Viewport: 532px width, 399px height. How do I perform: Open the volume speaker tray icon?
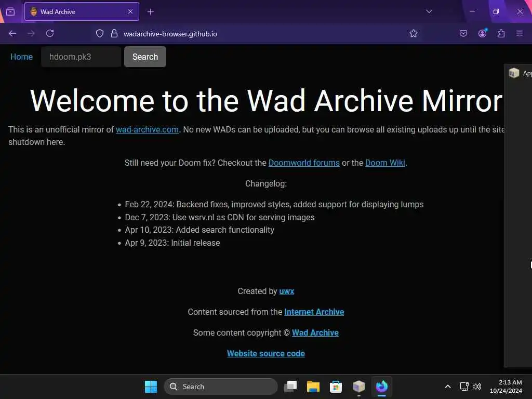477,387
